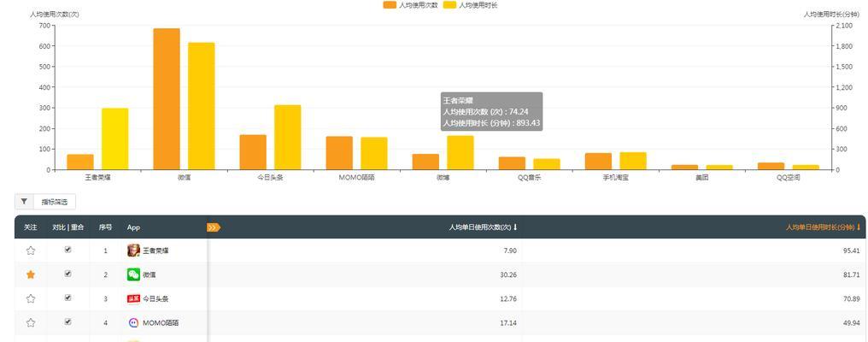Click the 95.41 duration cell
The width and height of the screenshot is (868, 342).
pos(852,251)
